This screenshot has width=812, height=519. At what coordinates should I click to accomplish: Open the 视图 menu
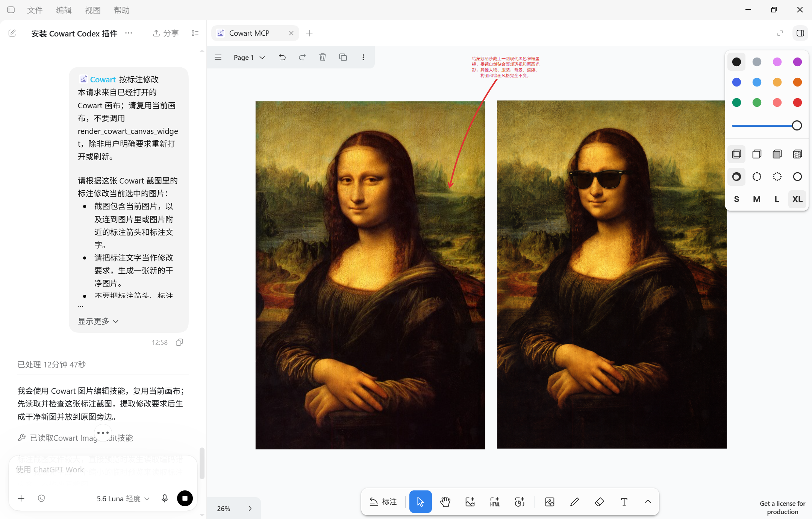point(92,10)
